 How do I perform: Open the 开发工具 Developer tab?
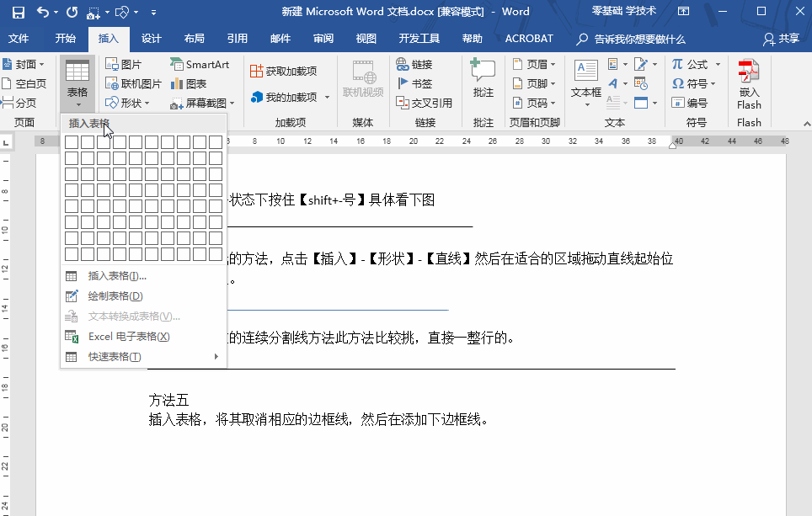[419, 38]
